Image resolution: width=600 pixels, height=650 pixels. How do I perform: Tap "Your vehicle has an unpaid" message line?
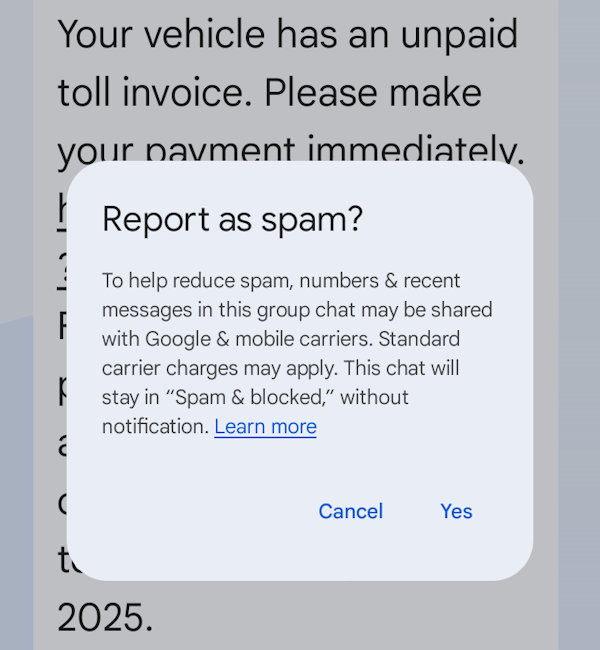pos(287,35)
